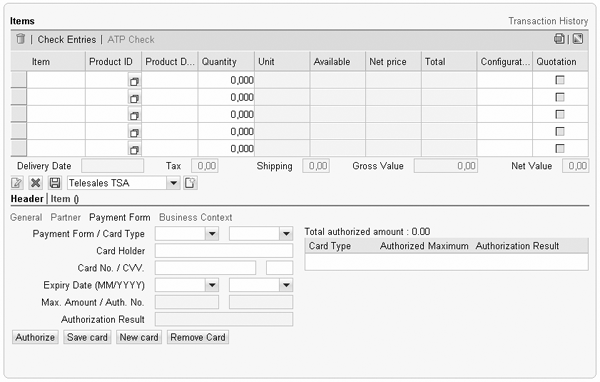Open product search help in first row
This screenshot has height=382, width=600.
(134, 81)
